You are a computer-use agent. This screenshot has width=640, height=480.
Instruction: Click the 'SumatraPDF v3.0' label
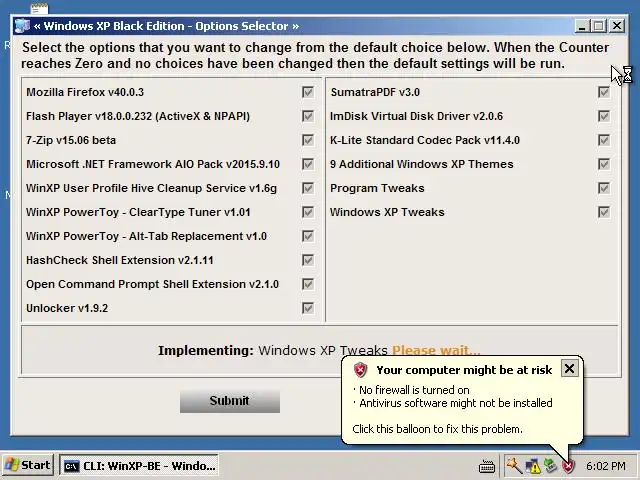pyautogui.click(x=375, y=92)
